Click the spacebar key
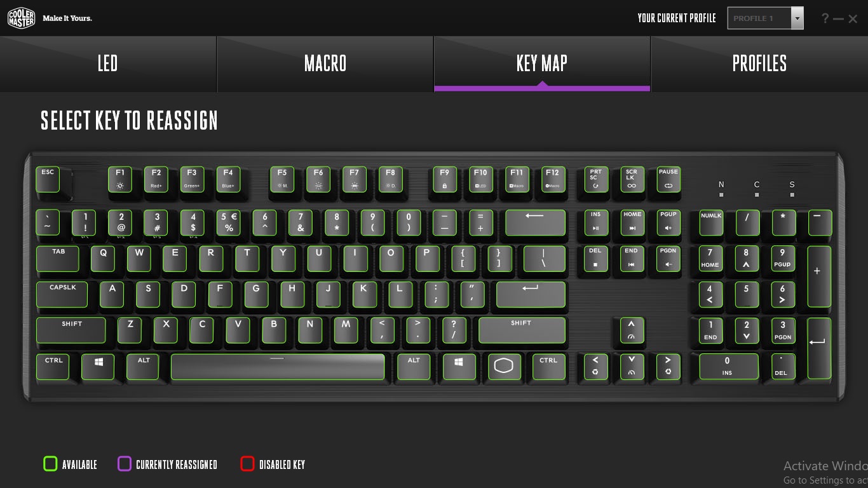This screenshot has height=488, width=868. 278,367
